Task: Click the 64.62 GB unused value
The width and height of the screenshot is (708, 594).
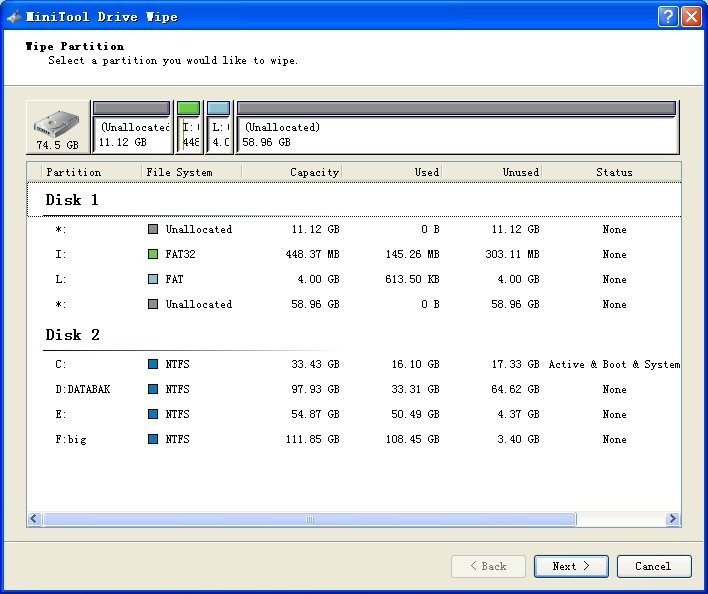Action: click(515, 389)
